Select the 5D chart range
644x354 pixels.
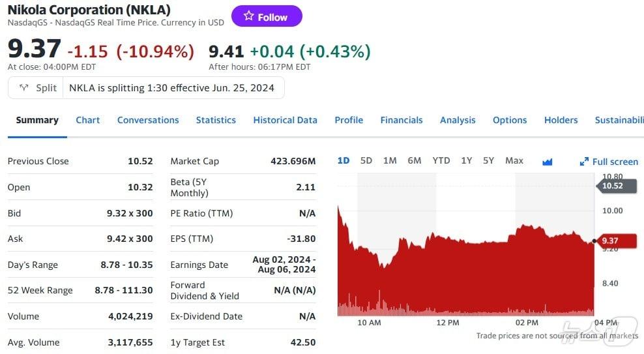click(366, 160)
